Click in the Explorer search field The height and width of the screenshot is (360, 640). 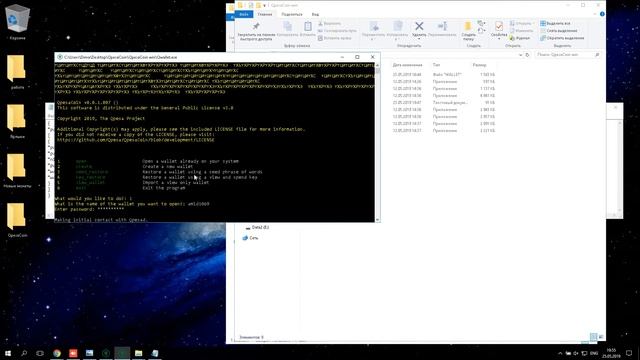(567, 55)
